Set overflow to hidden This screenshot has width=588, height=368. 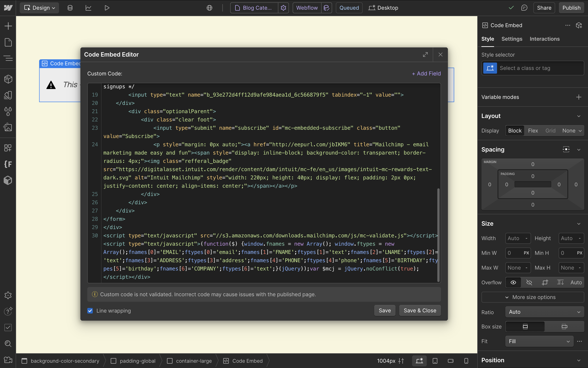(x=529, y=282)
